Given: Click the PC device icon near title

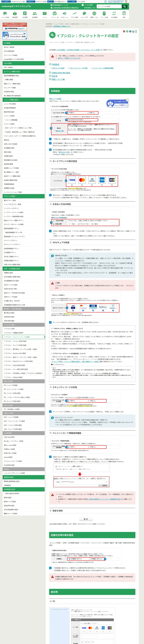Looking at the screenshot, I should pos(133,31).
